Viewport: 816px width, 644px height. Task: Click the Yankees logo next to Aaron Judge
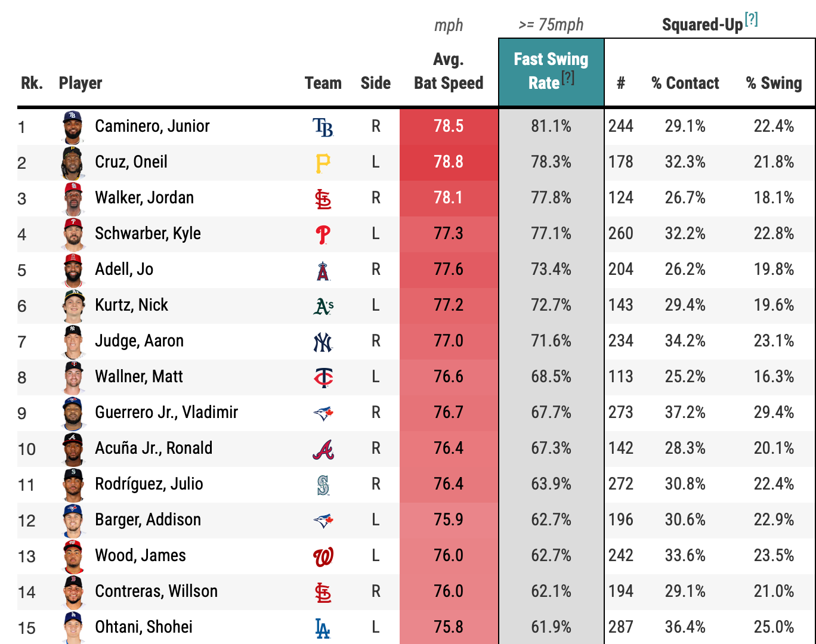pyautogui.click(x=323, y=342)
